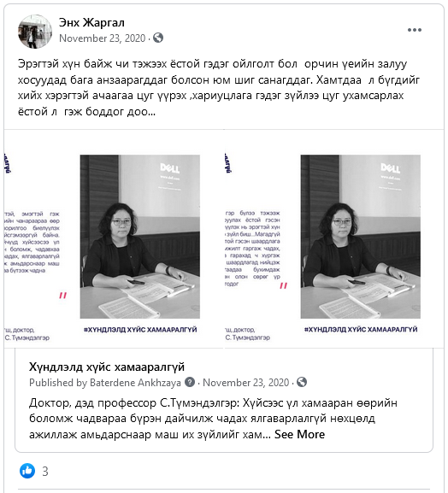This screenshot has height=493, width=448.
Task: Open the Хүндлэлд хүйс хамааралгүй page link
Action: pyautogui.click(x=107, y=367)
